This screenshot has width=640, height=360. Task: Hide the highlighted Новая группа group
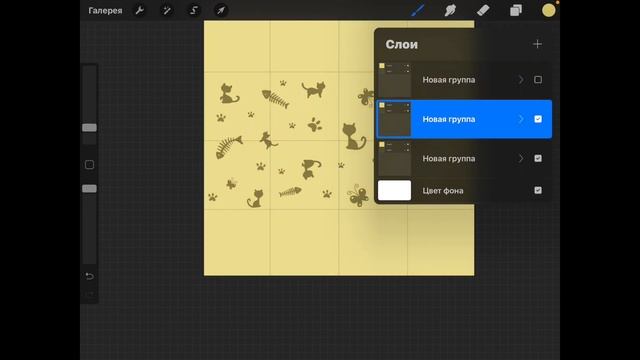tap(538, 119)
